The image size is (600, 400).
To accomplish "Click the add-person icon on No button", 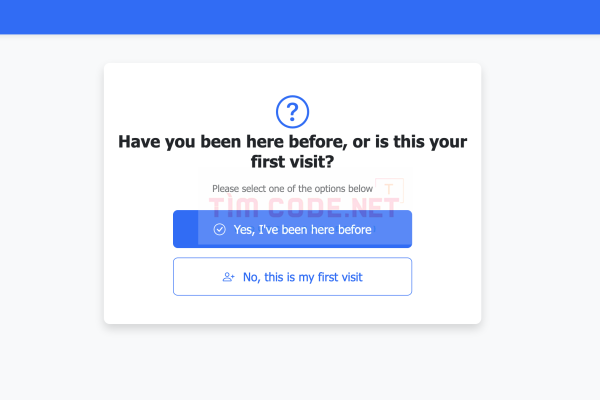I will [228, 277].
